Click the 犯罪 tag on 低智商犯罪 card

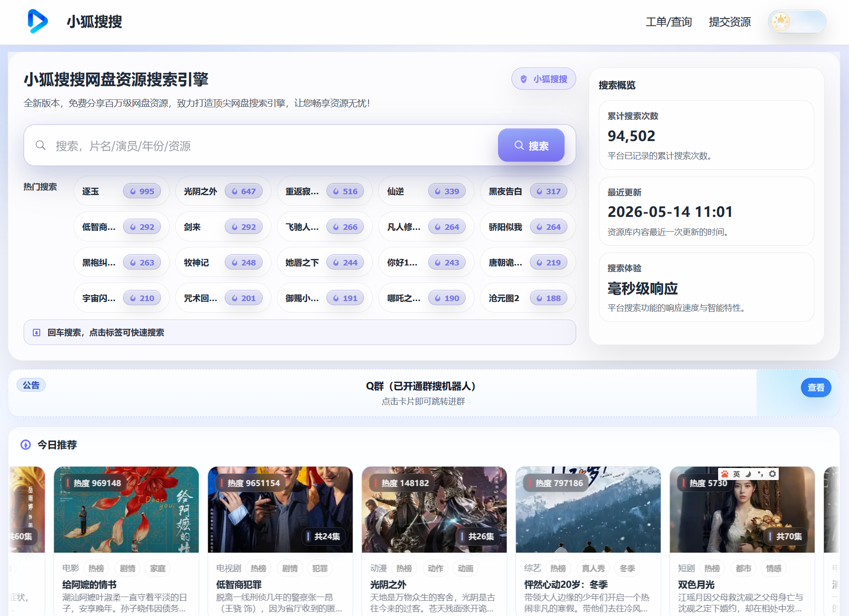click(x=320, y=568)
